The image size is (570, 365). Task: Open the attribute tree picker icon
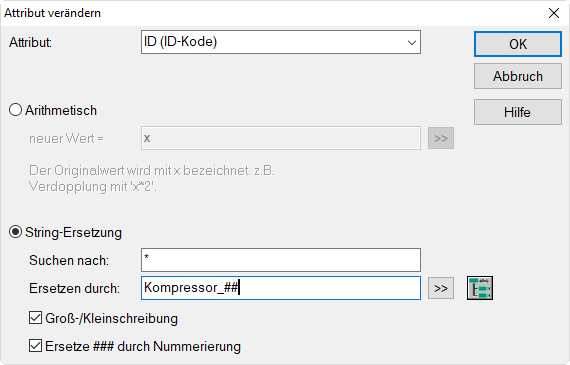point(480,288)
